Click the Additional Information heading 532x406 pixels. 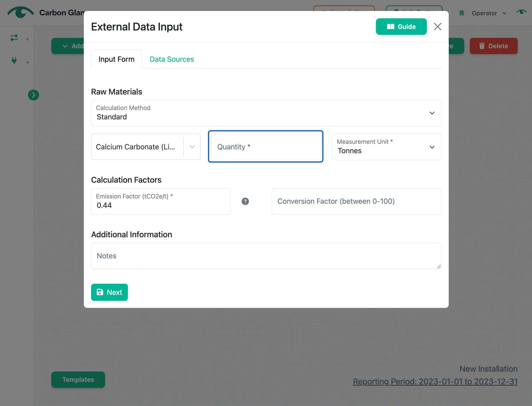click(x=131, y=235)
